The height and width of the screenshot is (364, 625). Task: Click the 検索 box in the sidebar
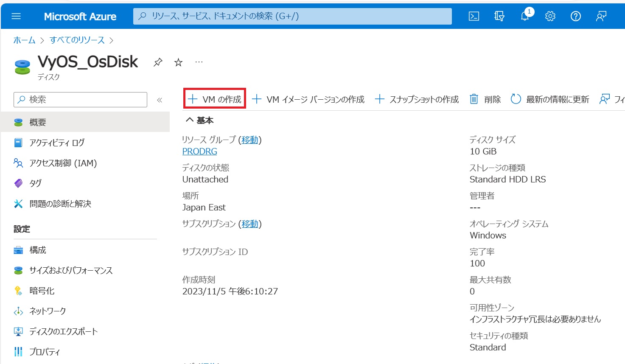click(81, 100)
